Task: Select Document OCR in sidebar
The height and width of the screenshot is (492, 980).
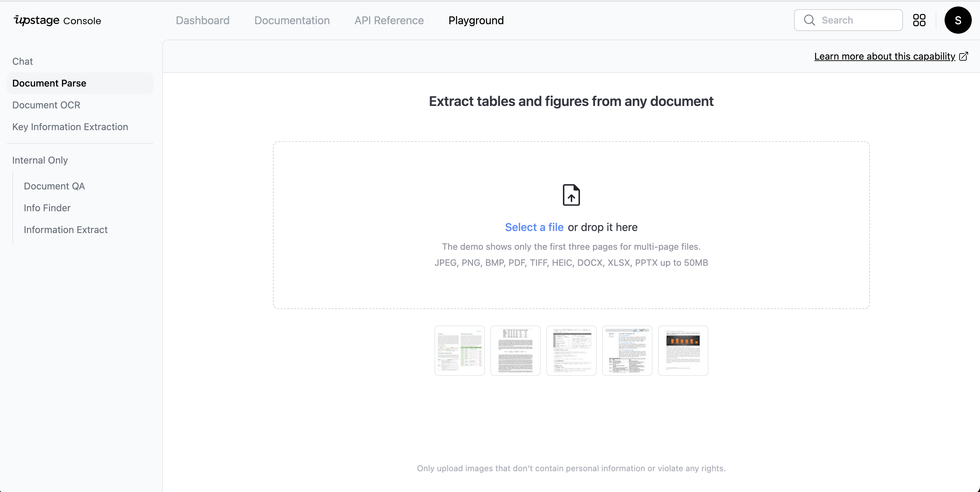Action: pos(46,105)
